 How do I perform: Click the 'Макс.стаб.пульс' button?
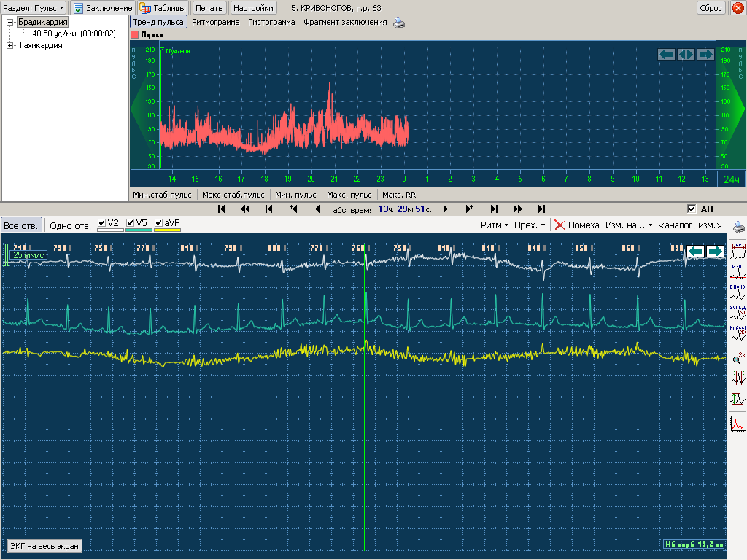(233, 195)
